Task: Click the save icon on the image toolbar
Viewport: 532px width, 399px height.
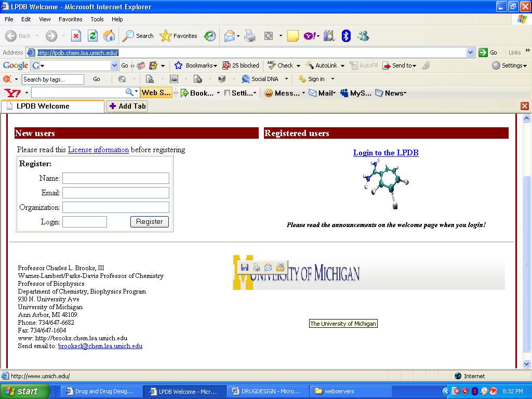Action: [x=245, y=268]
